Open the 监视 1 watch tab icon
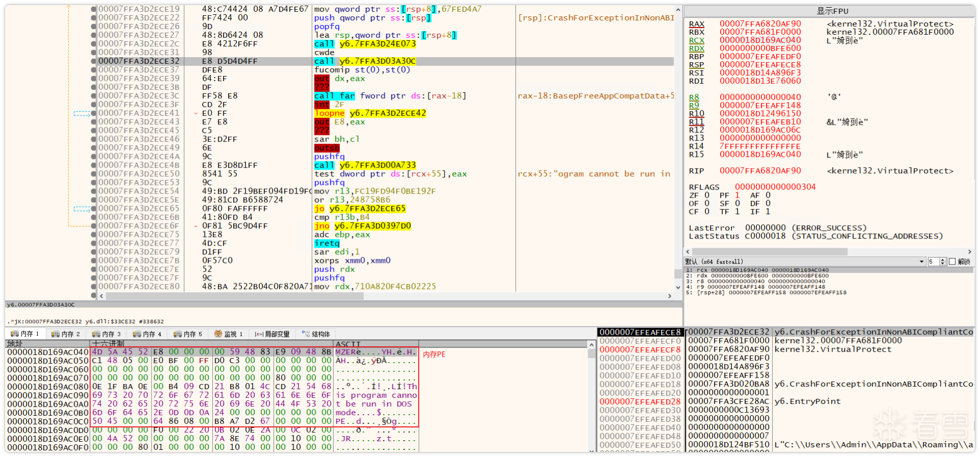 pos(218,334)
